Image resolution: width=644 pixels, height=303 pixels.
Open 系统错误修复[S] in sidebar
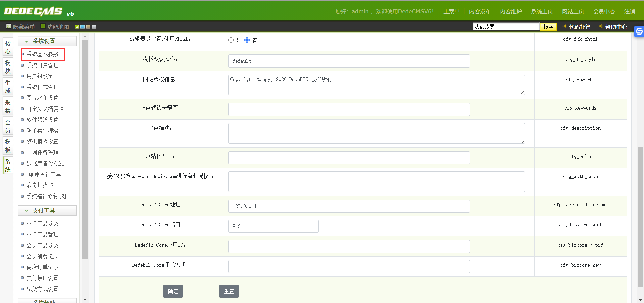coord(46,196)
